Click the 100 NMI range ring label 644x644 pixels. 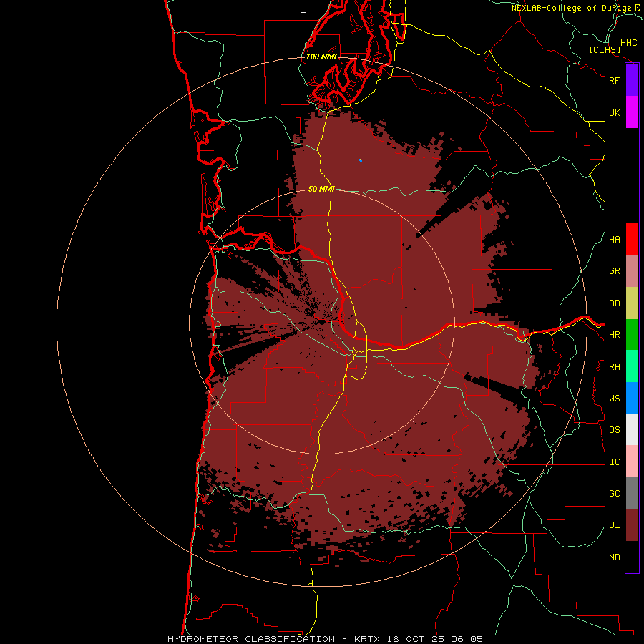click(321, 57)
